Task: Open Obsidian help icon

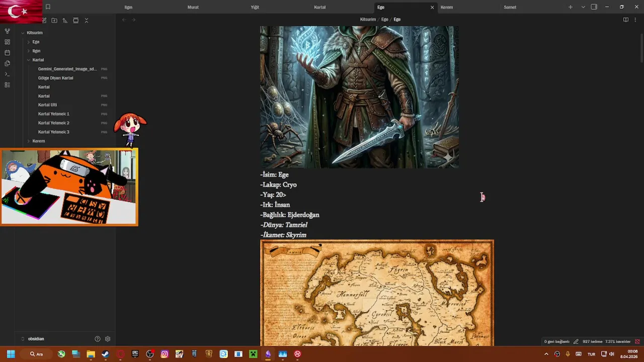Action: pyautogui.click(x=98, y=339)
